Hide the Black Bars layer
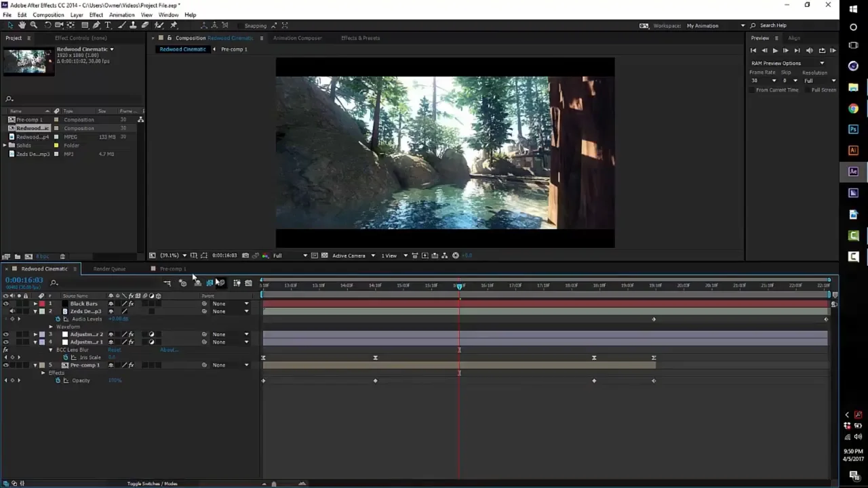 [6, 304]
